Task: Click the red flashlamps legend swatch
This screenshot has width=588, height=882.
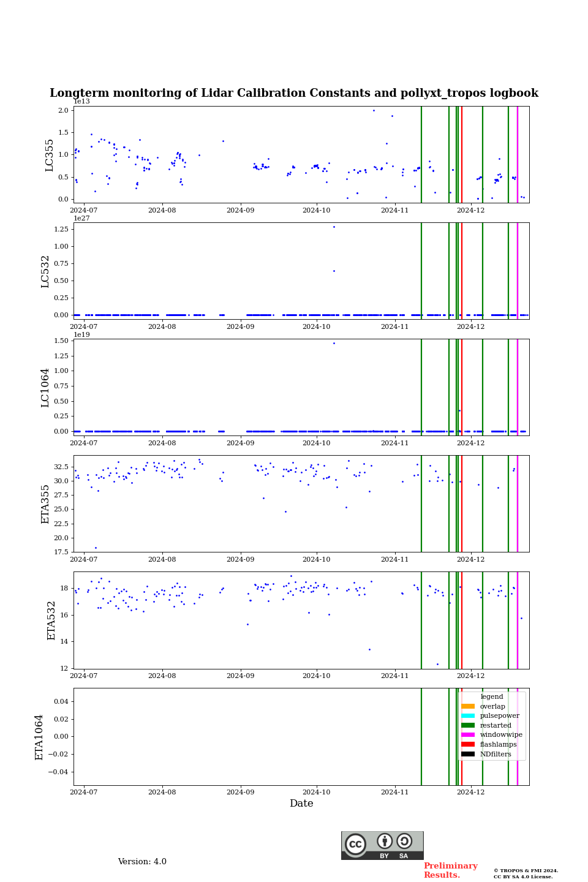Action: point(468,744)
